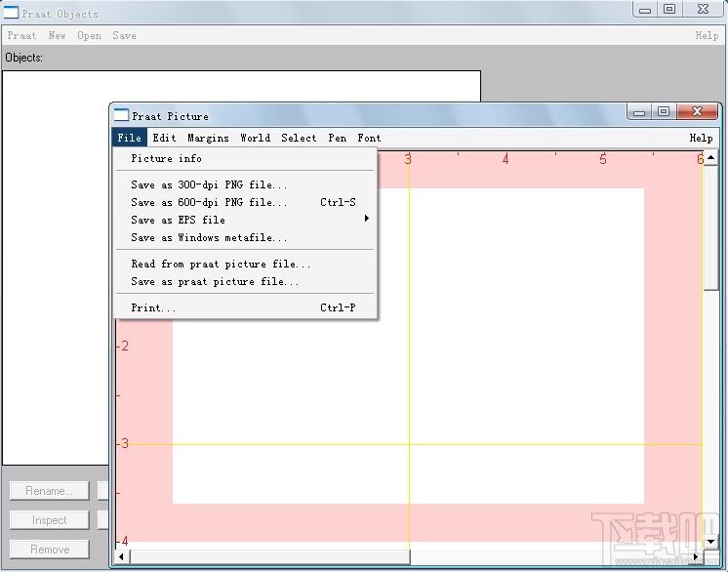Choose Picture info menu entry
Screen dimensions: 728x572
245,158
